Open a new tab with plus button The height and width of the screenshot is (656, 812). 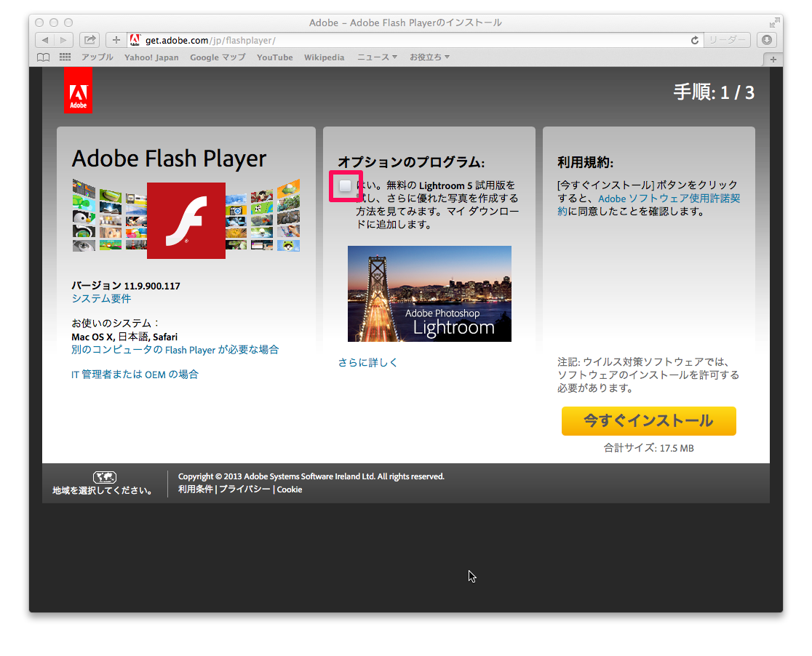(773, 59)
